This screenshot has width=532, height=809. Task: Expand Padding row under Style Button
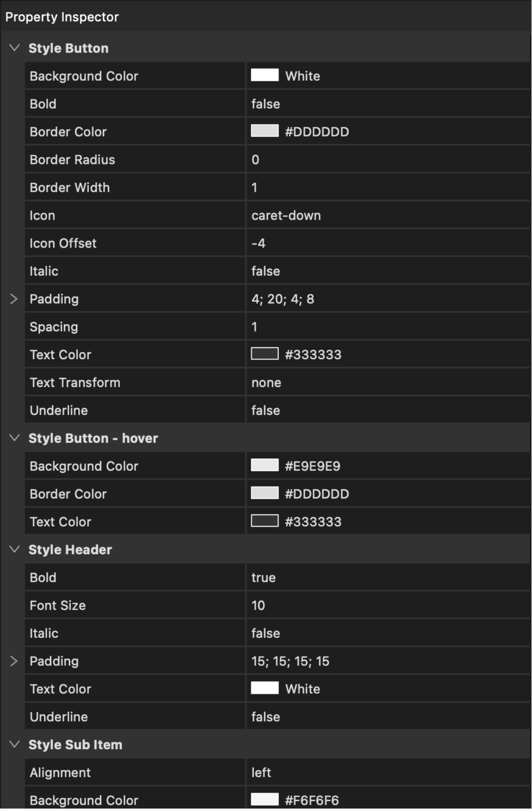(x=14, y=299)
